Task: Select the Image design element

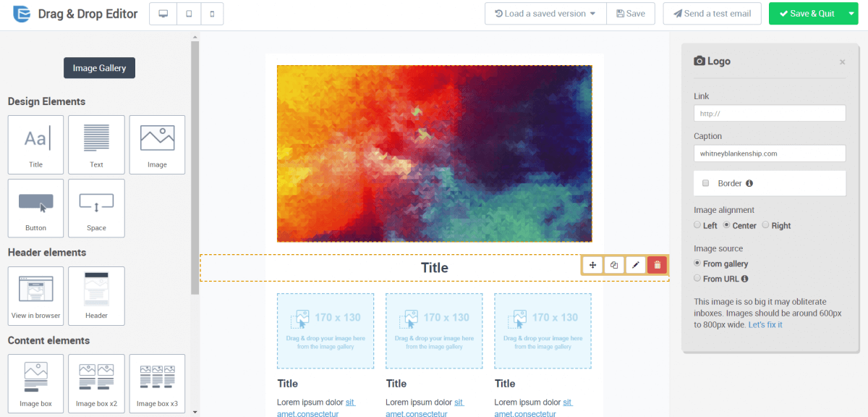Action: tap(157, 145)
